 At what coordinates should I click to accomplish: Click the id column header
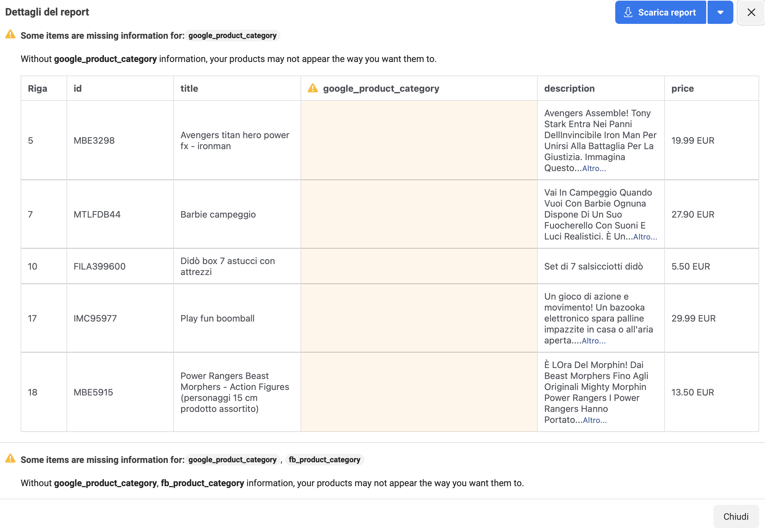click(78, 88)
